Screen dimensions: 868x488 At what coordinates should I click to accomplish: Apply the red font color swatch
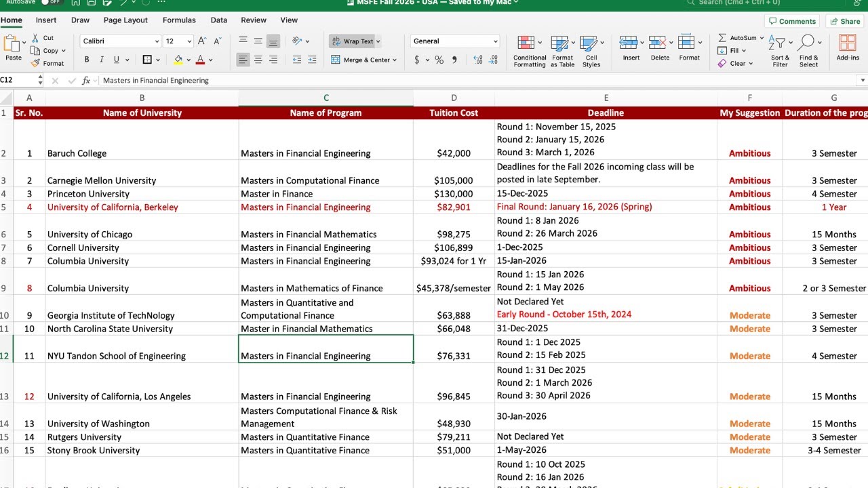(200, 60)
